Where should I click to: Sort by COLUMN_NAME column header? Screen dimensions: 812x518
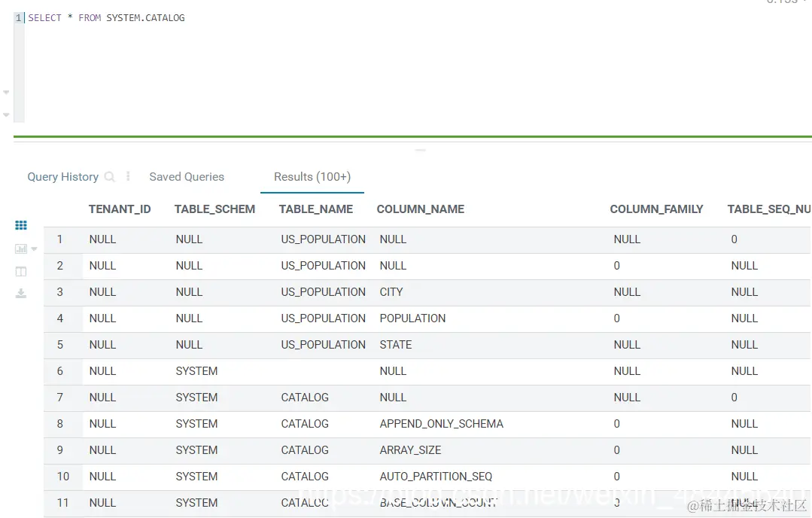click(x=421, y=209)
